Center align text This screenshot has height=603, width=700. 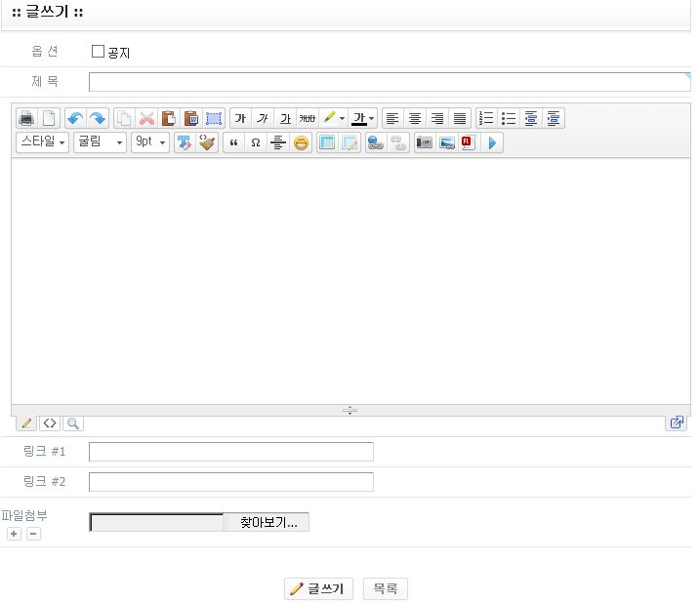[x=415, y=118]
